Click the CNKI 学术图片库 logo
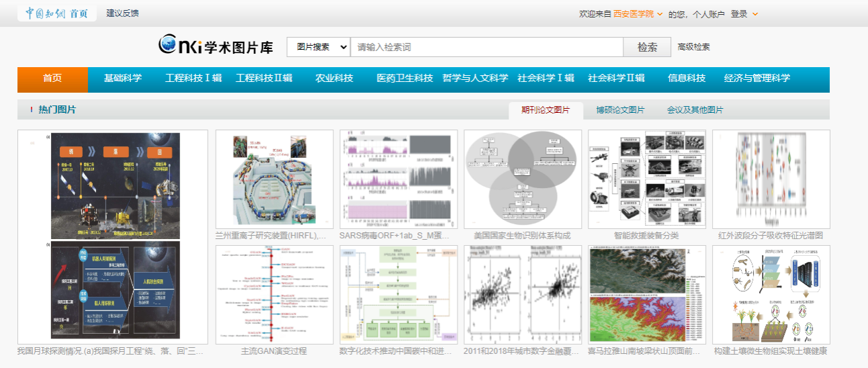Viewport: 868px width, 368px height. click(216, 46)
